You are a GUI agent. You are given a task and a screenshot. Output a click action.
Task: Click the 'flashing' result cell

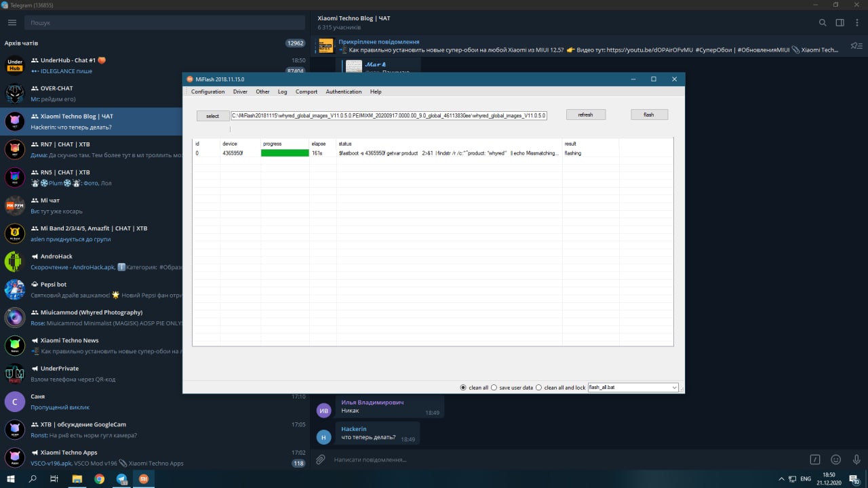573,153
